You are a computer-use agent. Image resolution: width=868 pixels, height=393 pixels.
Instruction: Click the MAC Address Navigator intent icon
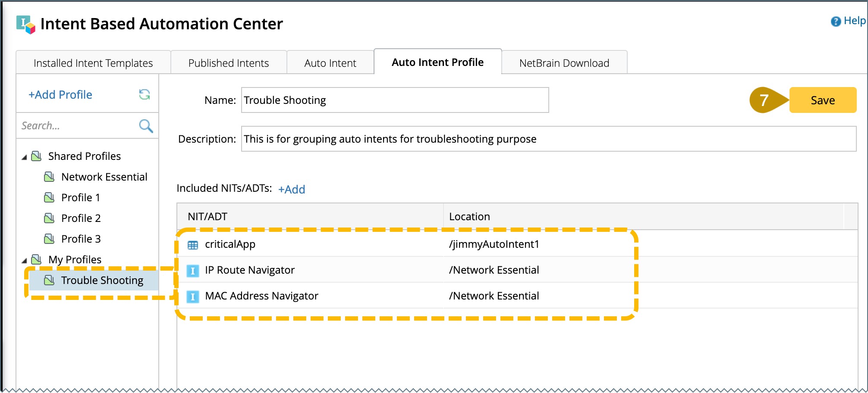[x=193, y=296]
